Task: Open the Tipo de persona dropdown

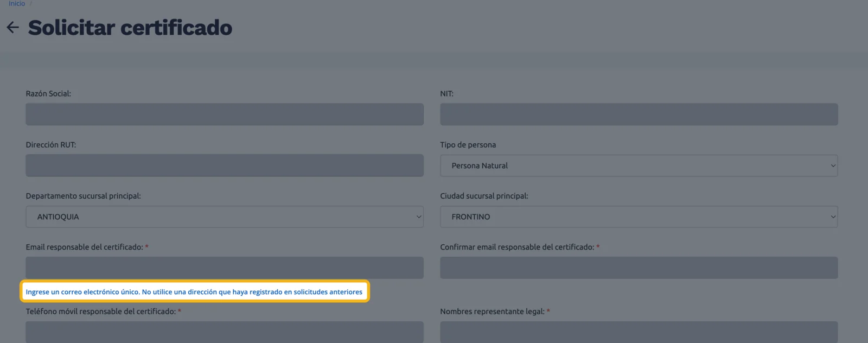Action: click(x=639, y=166)
